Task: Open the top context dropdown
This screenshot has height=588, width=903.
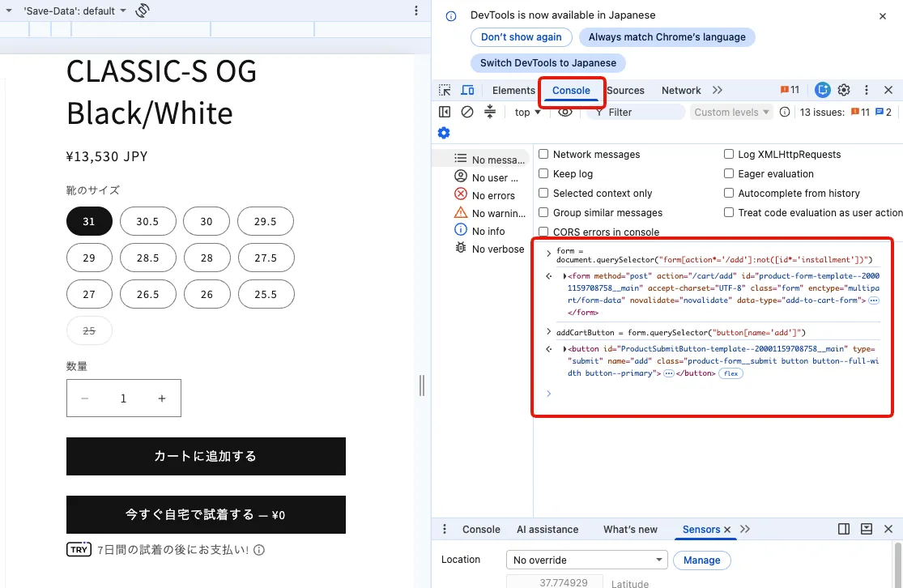Action: coord(527,113)
